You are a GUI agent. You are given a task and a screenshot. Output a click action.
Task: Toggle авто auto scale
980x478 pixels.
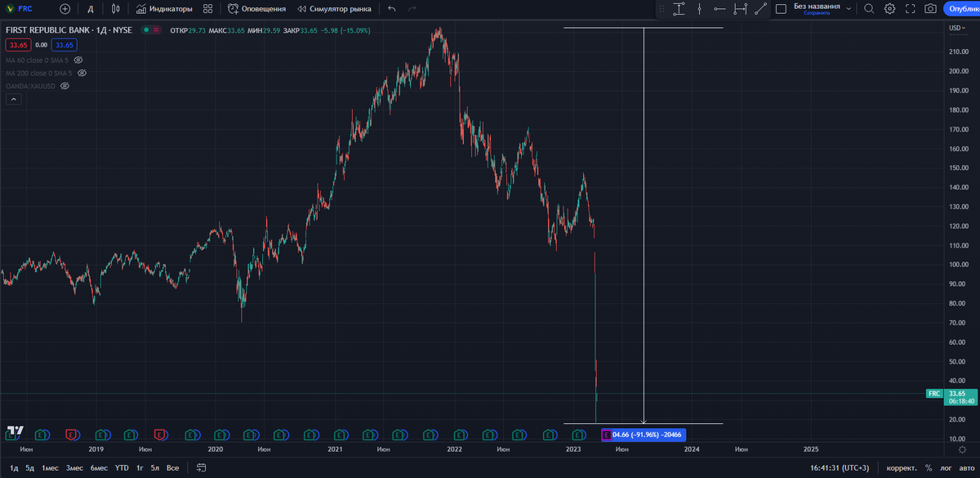click(965, 468)
